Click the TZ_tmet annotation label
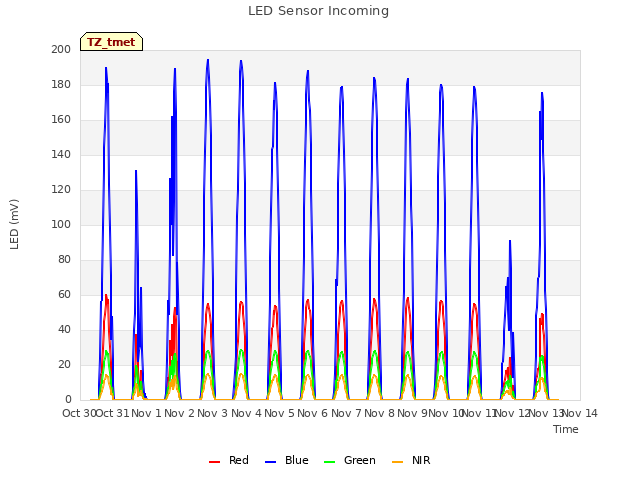The width and height of the screenshot is (640, 480). pyautogui.click(x=111, y=42)
